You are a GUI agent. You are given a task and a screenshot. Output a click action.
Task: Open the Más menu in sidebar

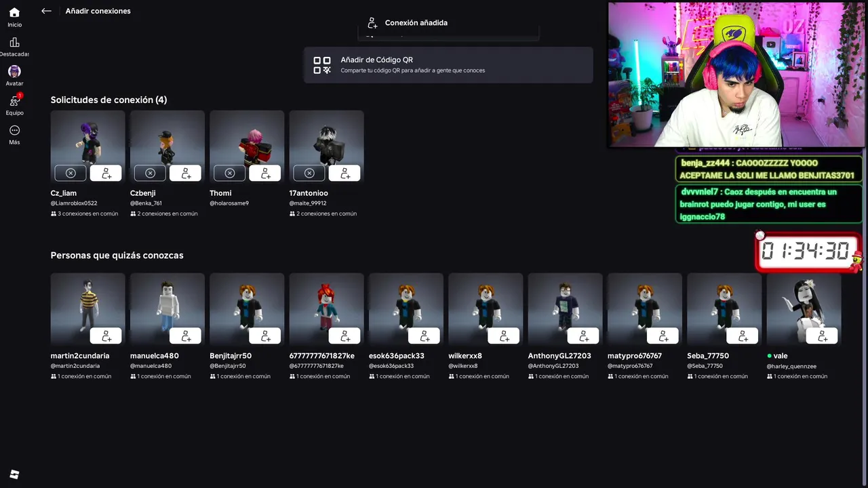(x=14, y=135)
